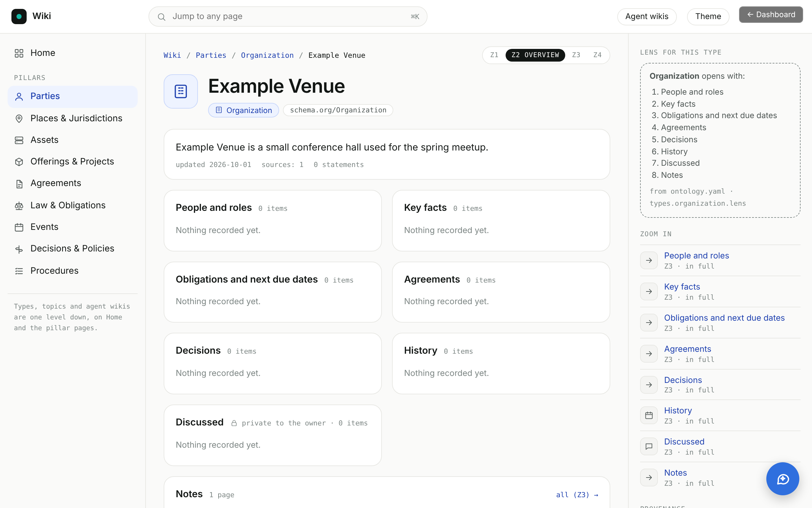Open the Wiki breadcrumb link
Image resolution: width=812 pixels, height=508 pixels.
pos(172,55)
